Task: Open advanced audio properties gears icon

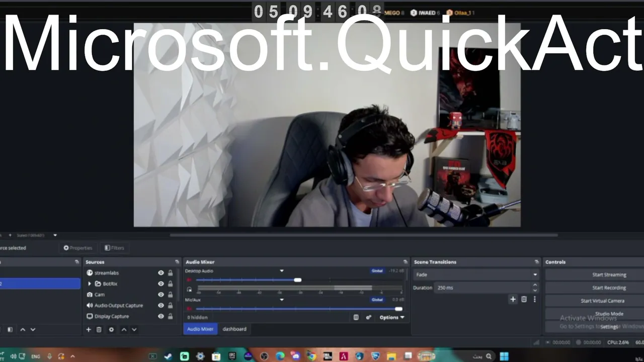Action: (x=369, y=317)
